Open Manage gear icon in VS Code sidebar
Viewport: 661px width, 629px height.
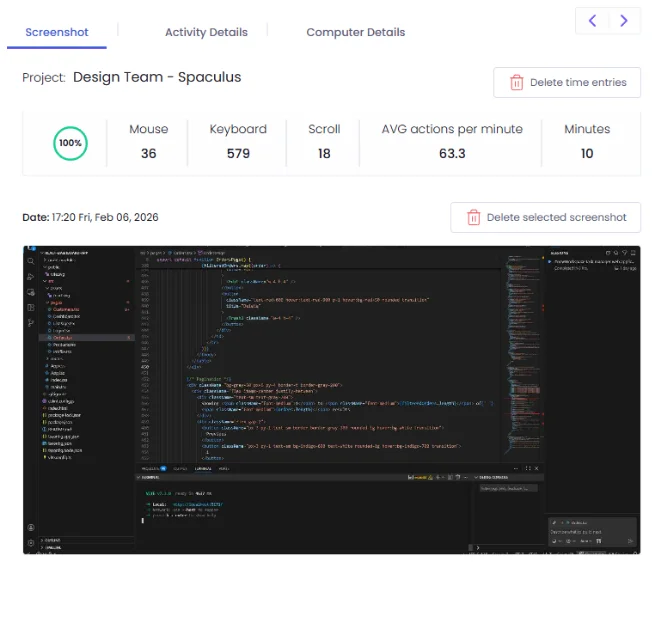tap(31, 542)
